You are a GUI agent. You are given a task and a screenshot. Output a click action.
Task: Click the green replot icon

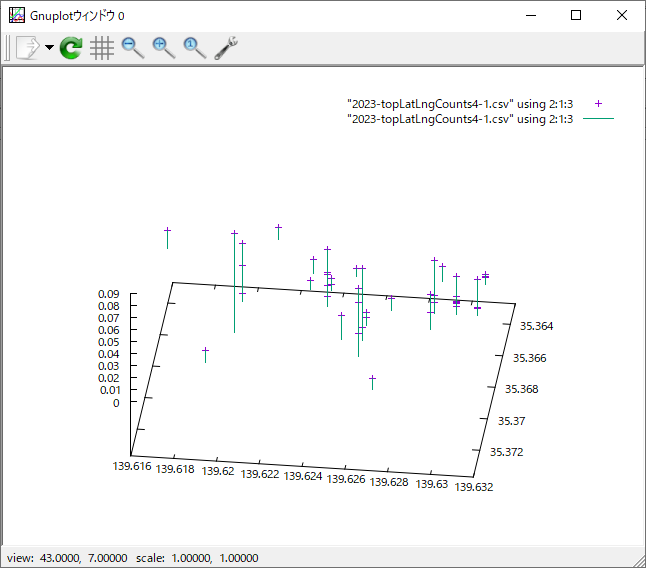click(x=70, y=48)
